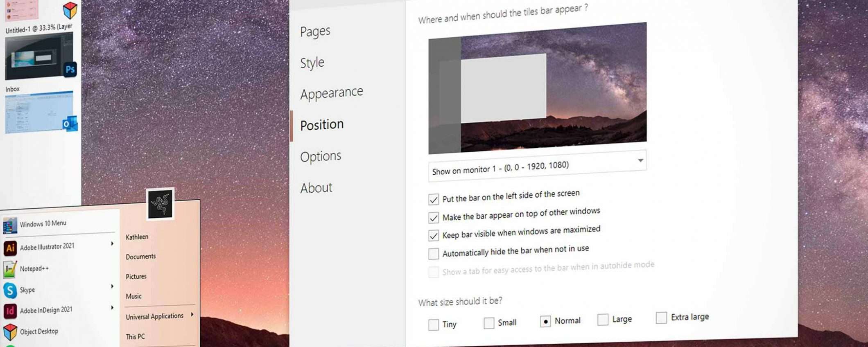Screen dimensions: 868x347
Task: Launch Notepad++ from its icon
Action: point(10,270)
